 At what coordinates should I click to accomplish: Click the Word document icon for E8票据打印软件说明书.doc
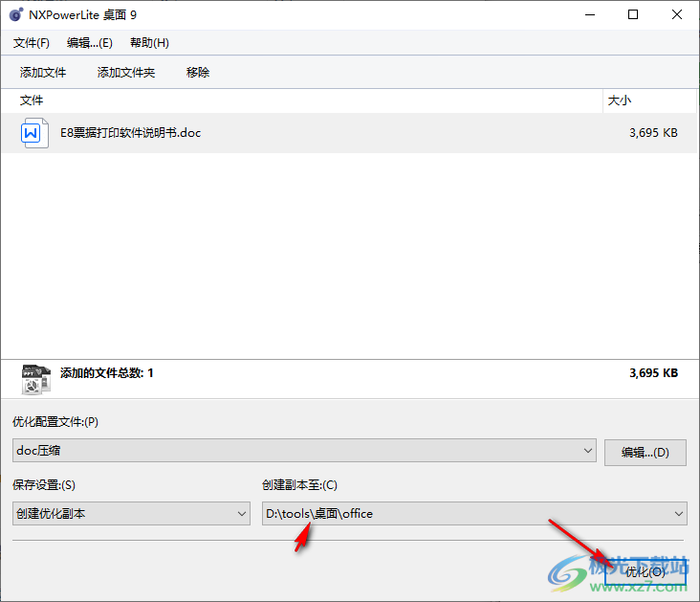(x=34, y=133)
